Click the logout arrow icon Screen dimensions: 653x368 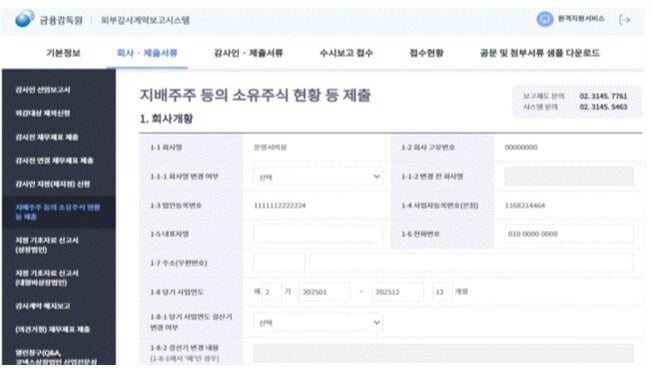624,20
